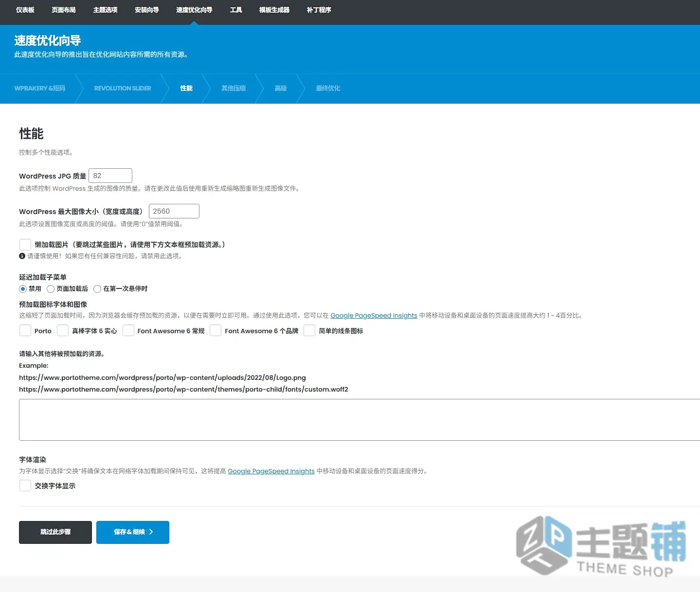Select the 在第一次悬停时 radio button

coord(97,289)
